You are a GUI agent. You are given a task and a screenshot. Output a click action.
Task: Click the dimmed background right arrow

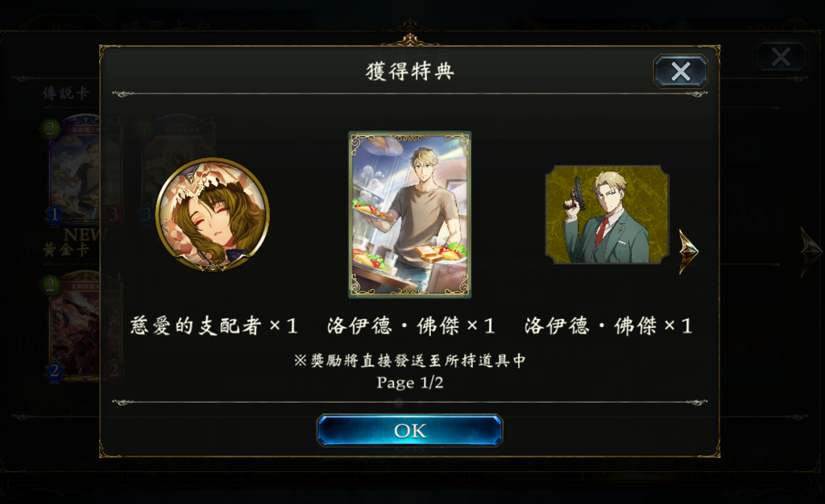(810, 251)
